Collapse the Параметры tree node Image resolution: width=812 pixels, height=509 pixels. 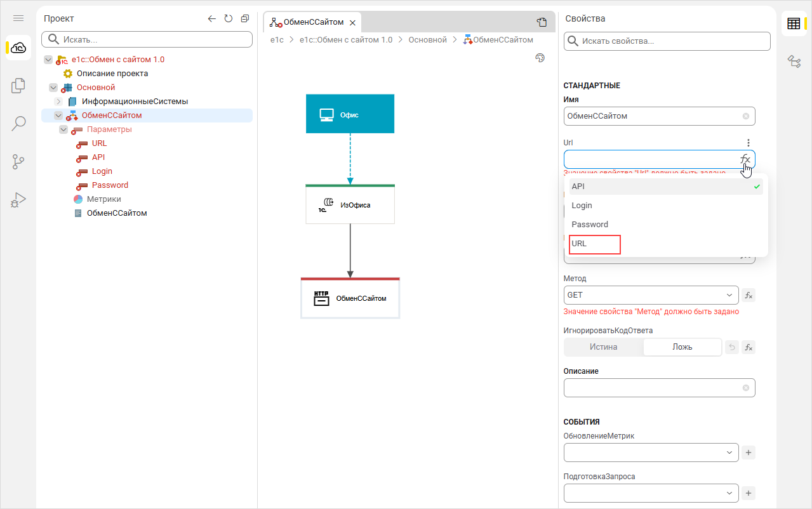click(63, 129)
